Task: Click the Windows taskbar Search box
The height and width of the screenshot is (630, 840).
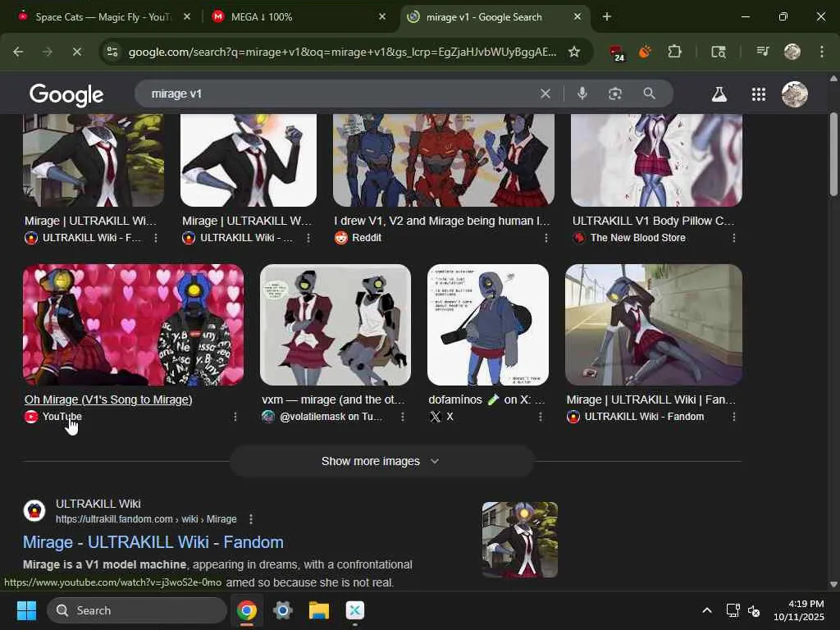Action: 137,610
